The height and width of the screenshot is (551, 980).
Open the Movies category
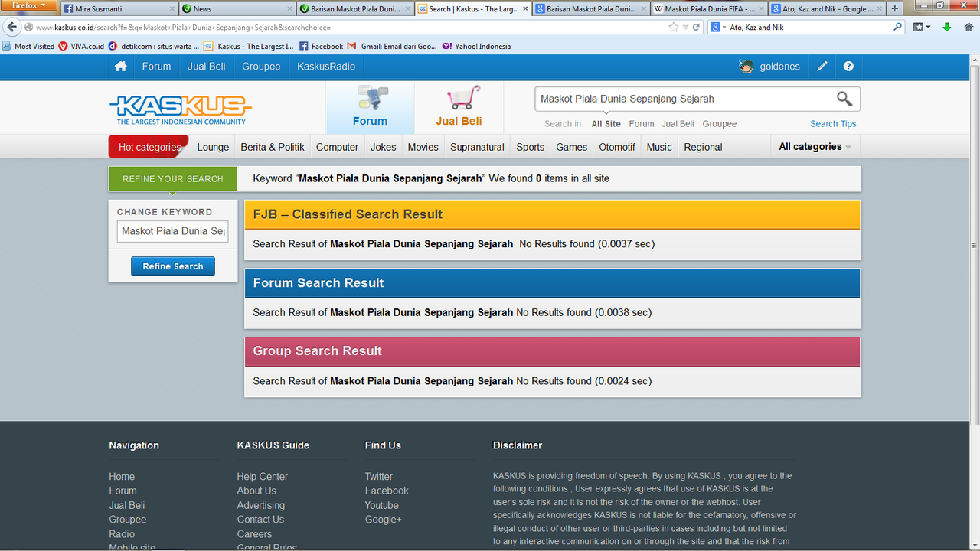[423, 147]
